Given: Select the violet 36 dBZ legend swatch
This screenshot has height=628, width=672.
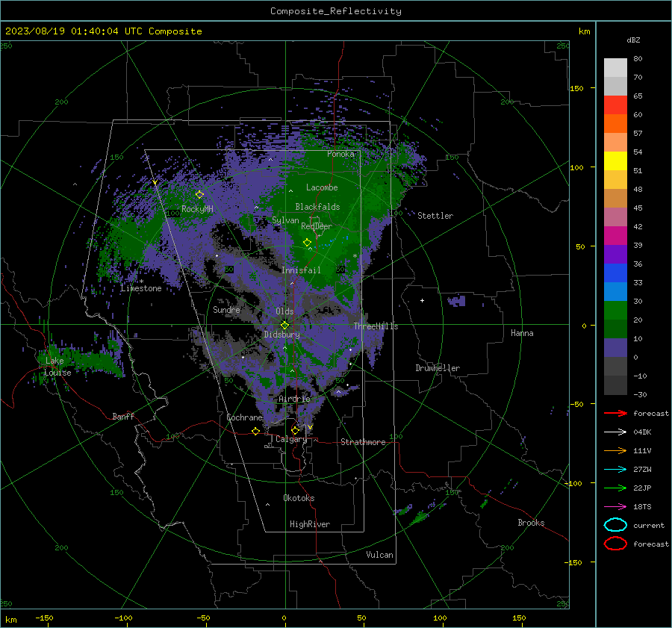Looking at the screenshot, I should click(615, 255).
